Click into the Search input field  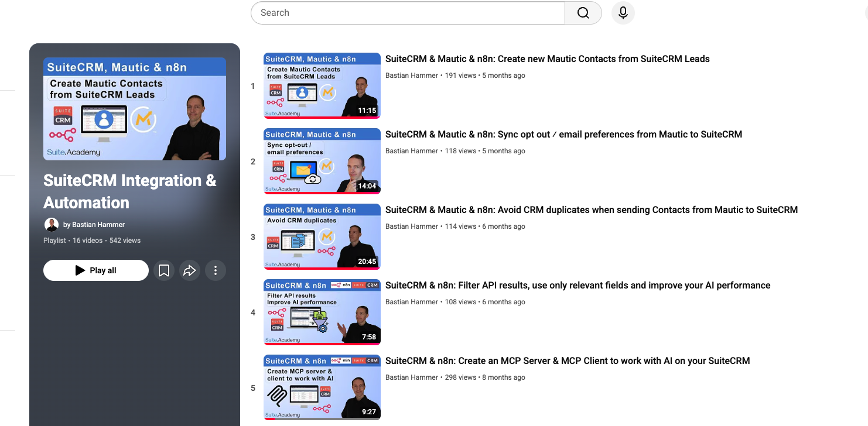tap(408, 13)
